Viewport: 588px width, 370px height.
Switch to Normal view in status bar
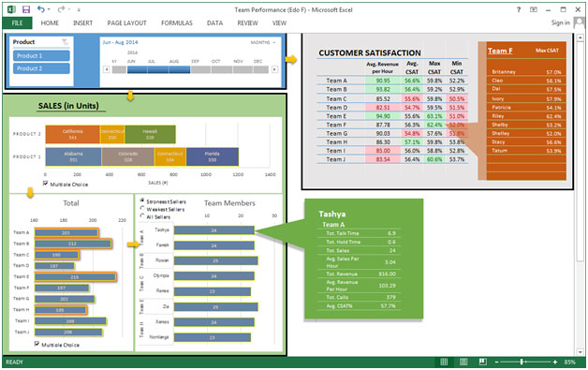[x=444, y=362]
